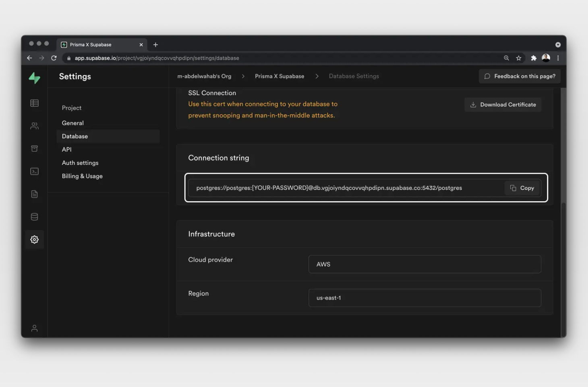Click the Download Certificate button
Image resolution: width=588 pixels, height=387 pixels.
point(503,105)
